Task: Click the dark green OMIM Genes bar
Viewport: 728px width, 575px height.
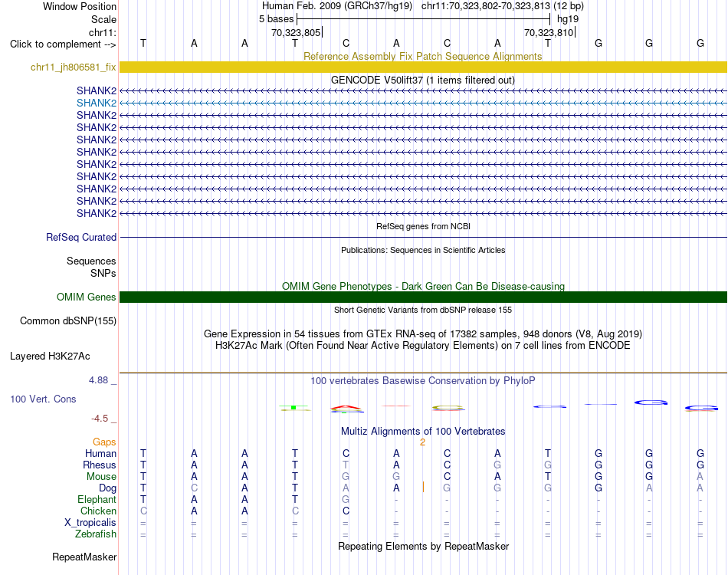Action: coord(423,297)
